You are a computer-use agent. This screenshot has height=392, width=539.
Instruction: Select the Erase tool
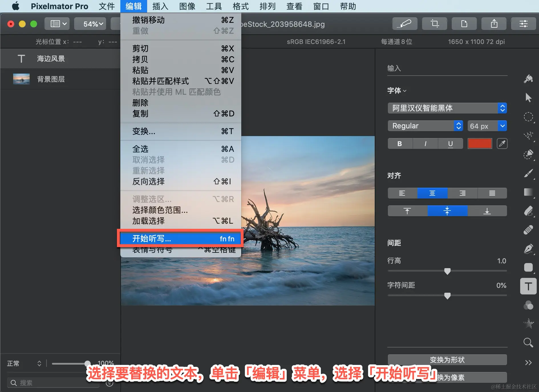528,211
